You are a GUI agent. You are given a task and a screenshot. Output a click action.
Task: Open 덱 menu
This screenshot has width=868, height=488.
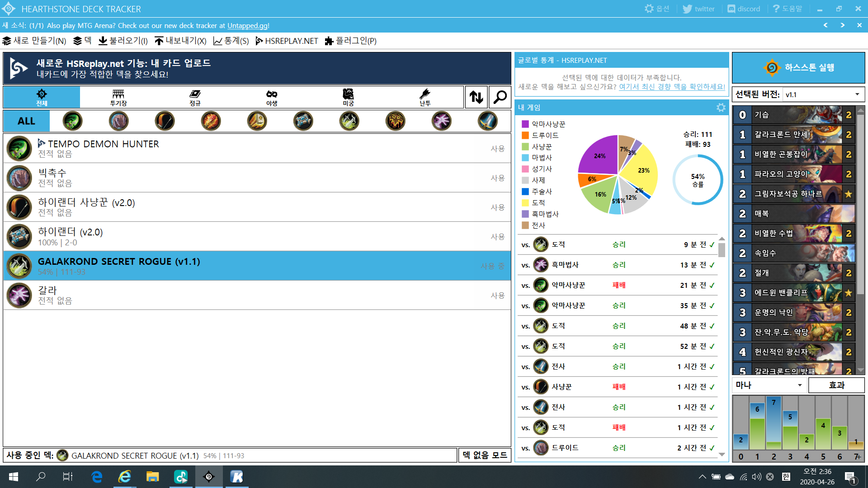(82, 41)
